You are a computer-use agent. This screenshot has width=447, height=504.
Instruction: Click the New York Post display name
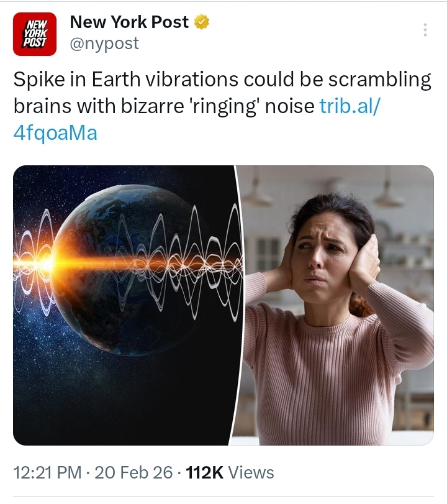click(129, 22)
